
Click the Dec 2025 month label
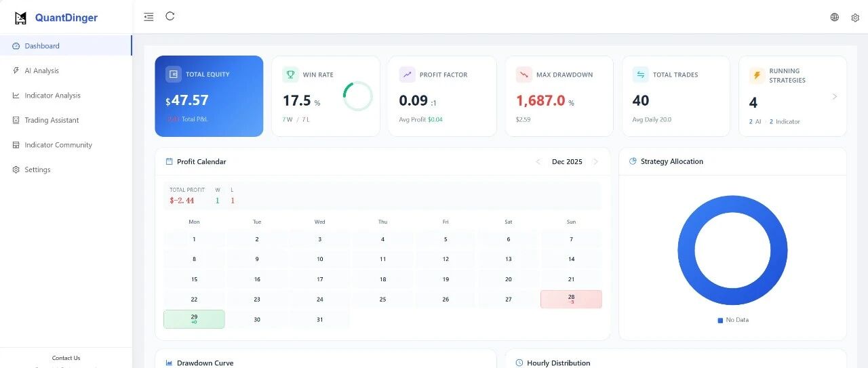[567, 162]
